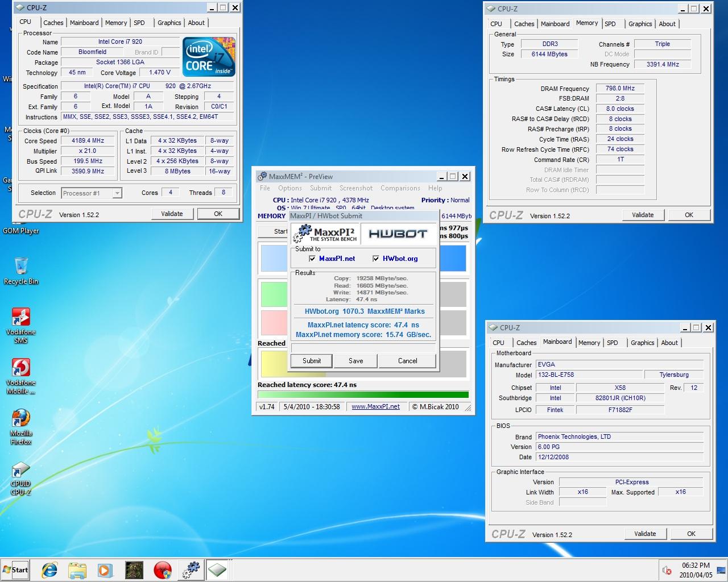Click the 798.0 MHz DRAM Frequency value
Image resolution: width=728 pixels, height=582 pixels.
pos(620,89)
